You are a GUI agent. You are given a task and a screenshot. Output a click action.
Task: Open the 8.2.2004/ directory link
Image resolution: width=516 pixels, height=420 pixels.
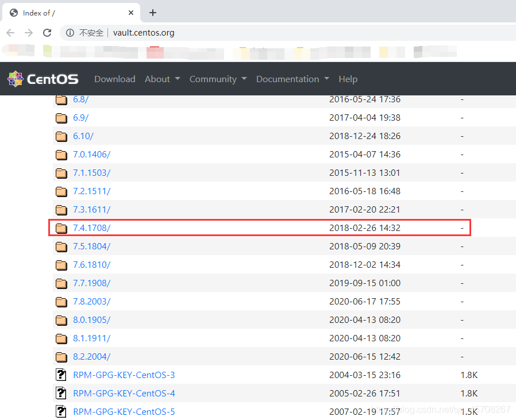click(x=92, y=356)
